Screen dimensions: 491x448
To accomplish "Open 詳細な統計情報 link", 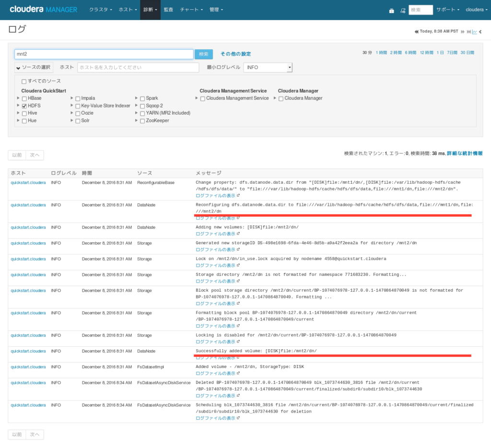I will (x=465, y=153).
